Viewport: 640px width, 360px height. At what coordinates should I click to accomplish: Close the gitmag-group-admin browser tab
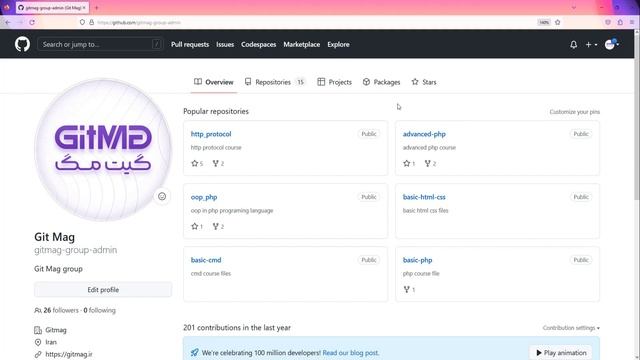[x=84, y=8]
